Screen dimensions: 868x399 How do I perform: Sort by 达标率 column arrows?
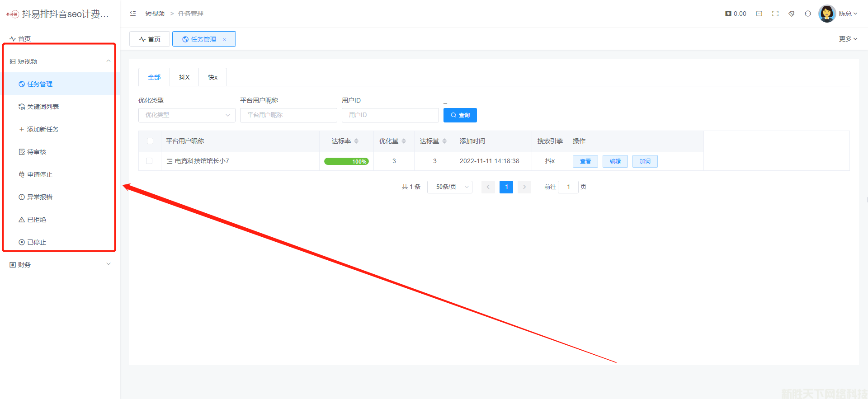point(356,141)
